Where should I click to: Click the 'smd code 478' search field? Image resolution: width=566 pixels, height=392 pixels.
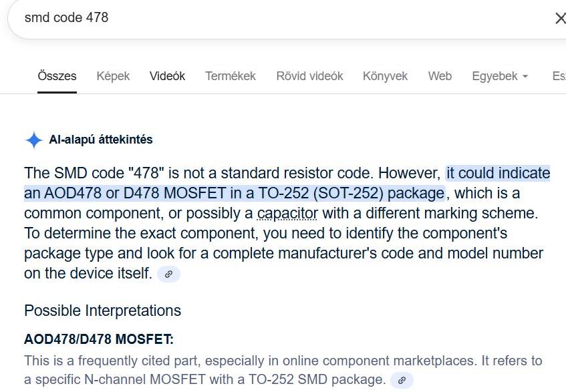(x=267, y=18)
